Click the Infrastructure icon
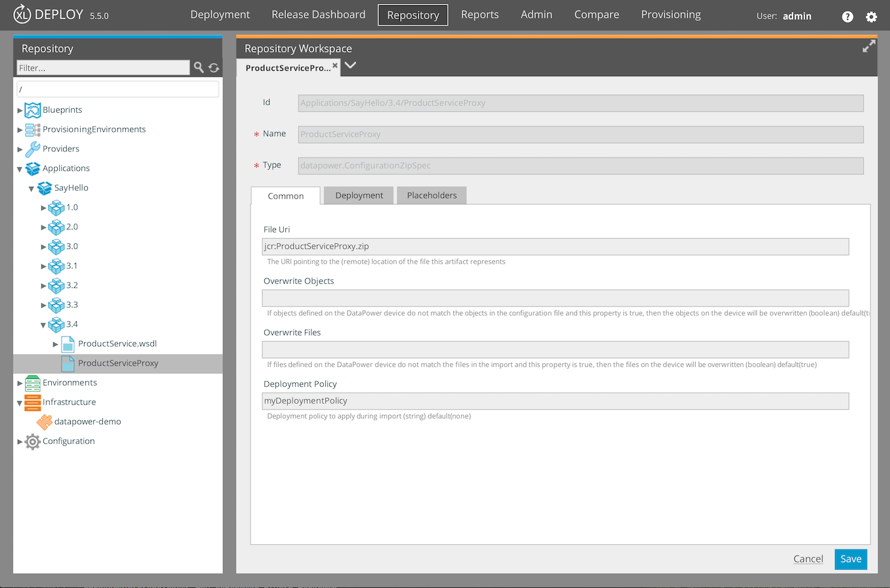Screen dimensions: 890x588 pyautogui.click(x=33, y=402)
